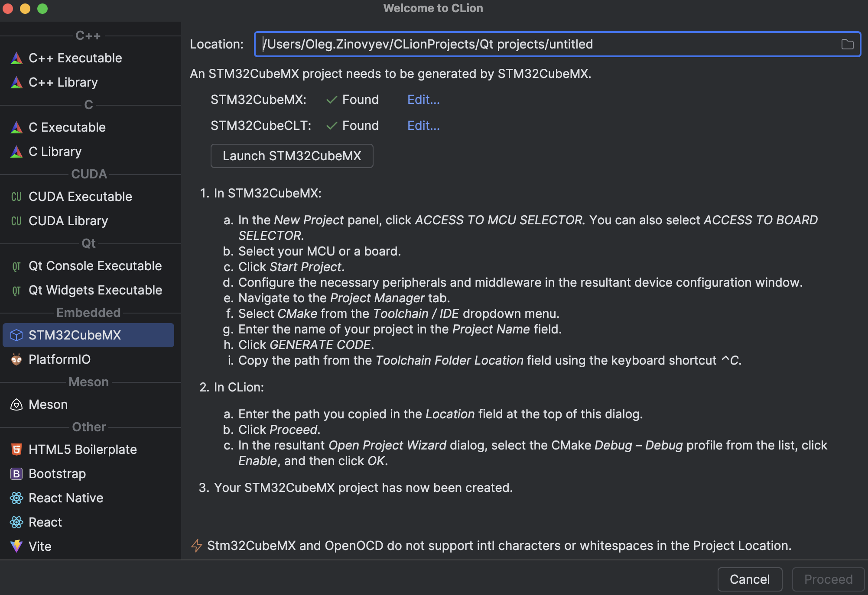The image size is (868, 595).
Task: Click the STM32CubeMX cube icon
Action: 16,335
